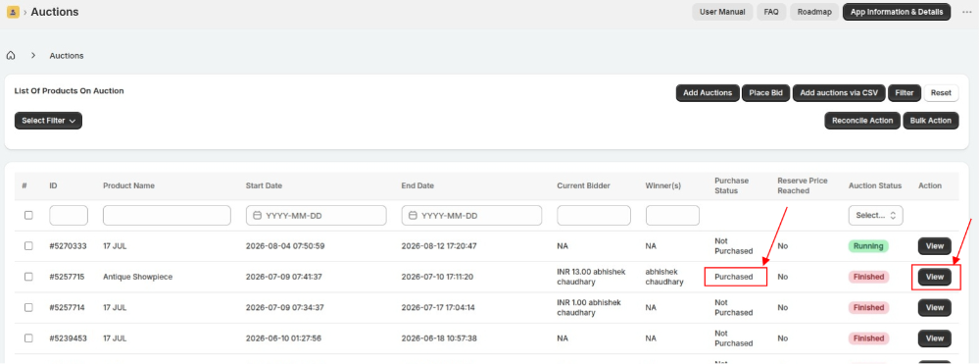The image size is (980, 364).
Task: Click the Antique Showpiece product name
Action: 137,277
